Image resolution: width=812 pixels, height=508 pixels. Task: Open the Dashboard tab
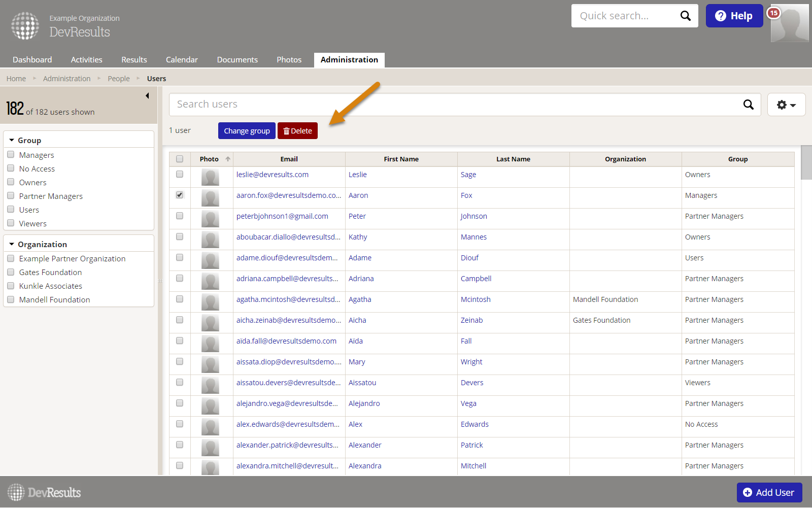[32, 60]
